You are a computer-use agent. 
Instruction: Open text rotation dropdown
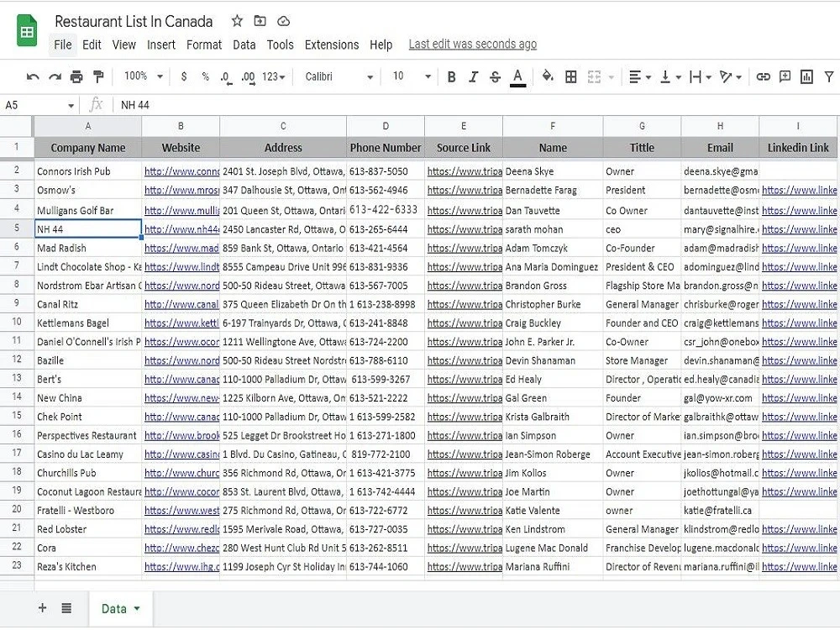730,77
